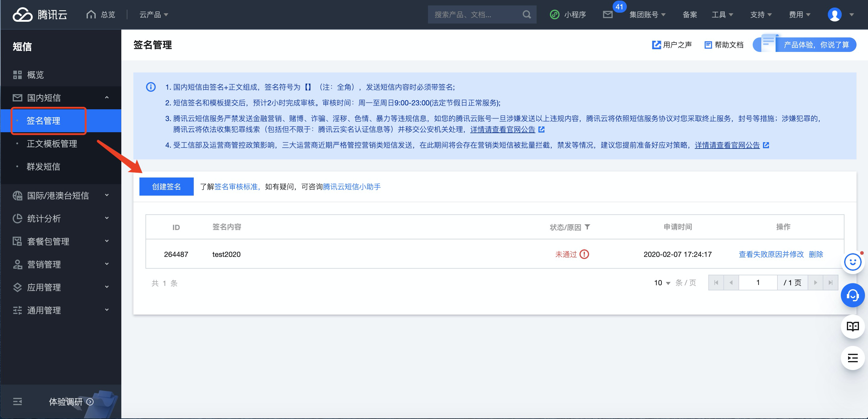Open the 签名审核标准 link
The width and height of the screenshot is (868, 419).
[236, 187]
